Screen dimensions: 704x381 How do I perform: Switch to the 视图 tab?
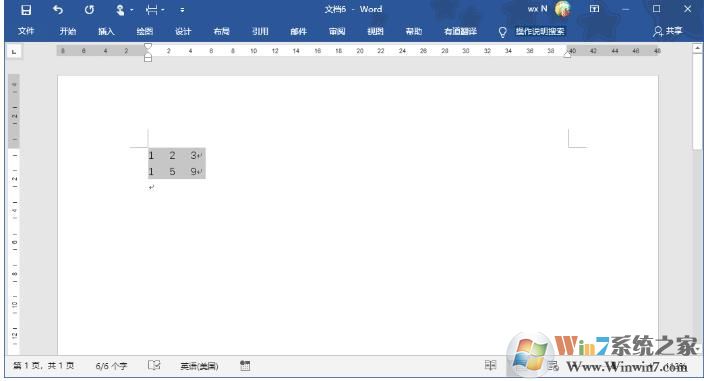tap(375, 31)
